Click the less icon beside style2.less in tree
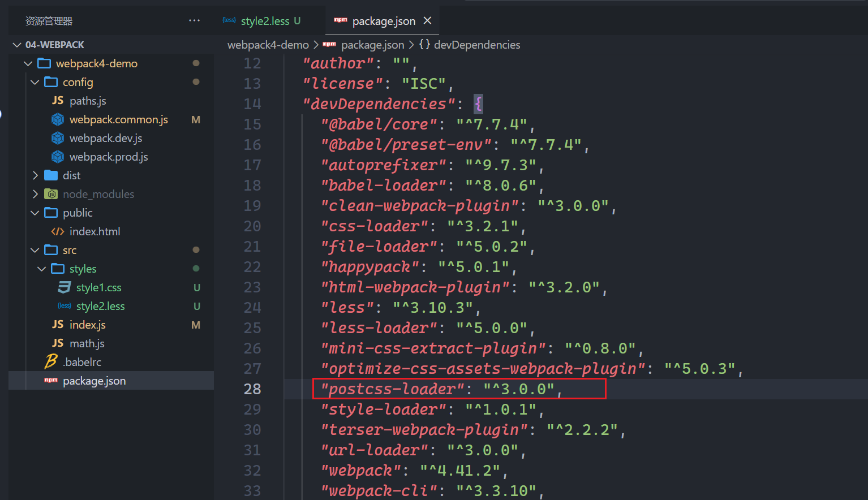 point(65,305)
